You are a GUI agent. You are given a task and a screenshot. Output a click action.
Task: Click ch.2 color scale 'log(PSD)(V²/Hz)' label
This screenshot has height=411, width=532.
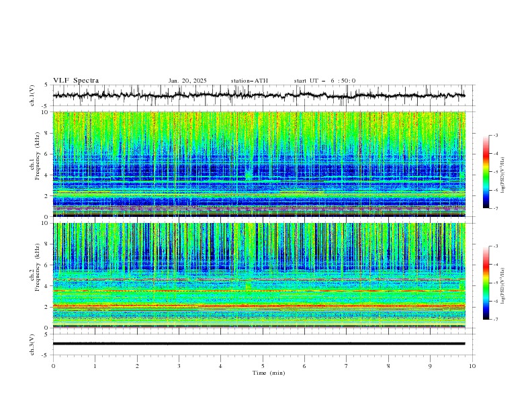pos(503,285)
